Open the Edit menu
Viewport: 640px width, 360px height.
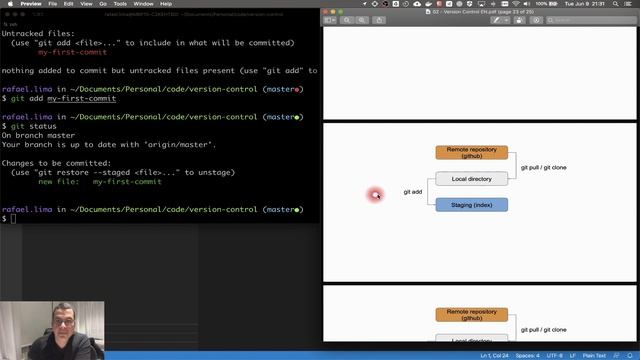point(69,4)
